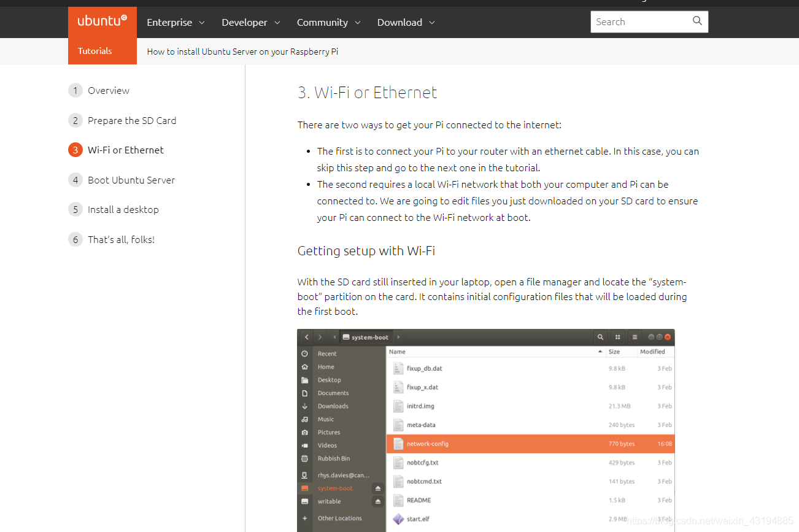
Task: Open the search in the file manager toolbar
Action: 600,337
